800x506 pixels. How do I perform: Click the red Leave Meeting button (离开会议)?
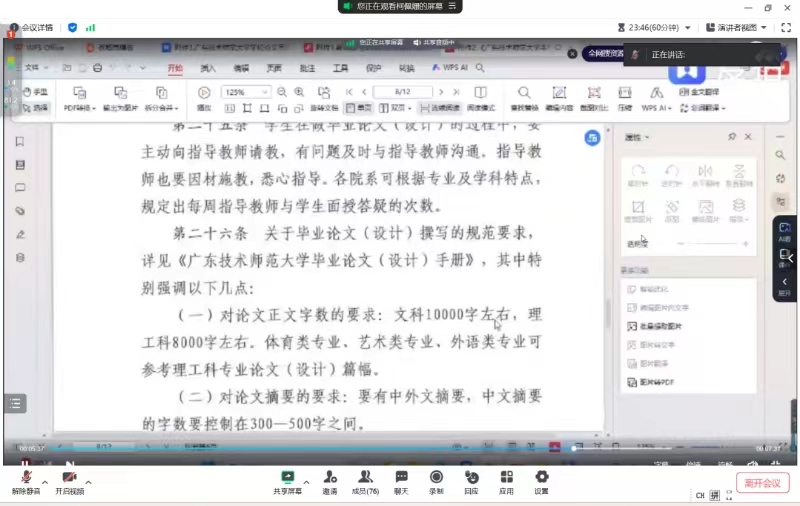(766, 483)
